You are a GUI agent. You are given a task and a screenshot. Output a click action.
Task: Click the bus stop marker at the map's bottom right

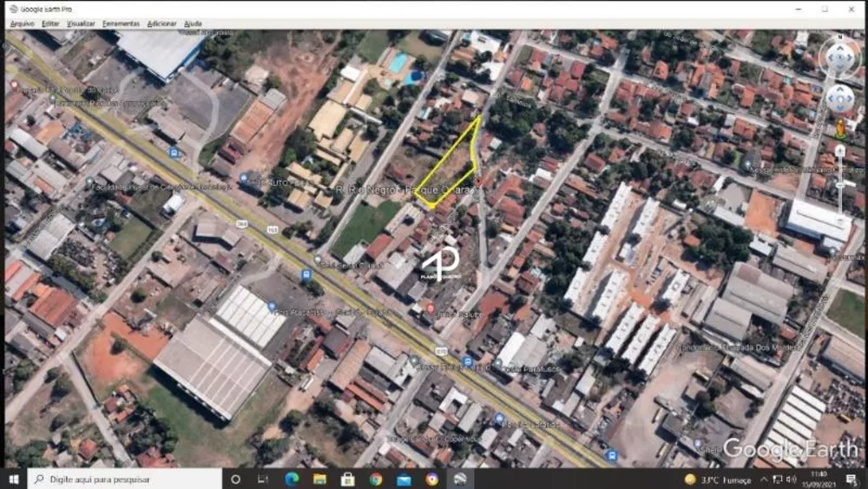click(x=612, y=456)
